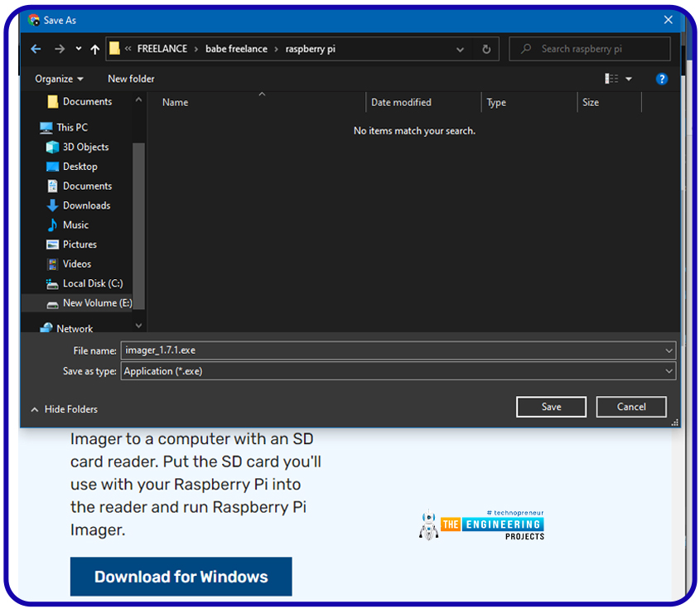
Task: Collapse the pane with Hide Folders
Action: (x=65, y=409)
